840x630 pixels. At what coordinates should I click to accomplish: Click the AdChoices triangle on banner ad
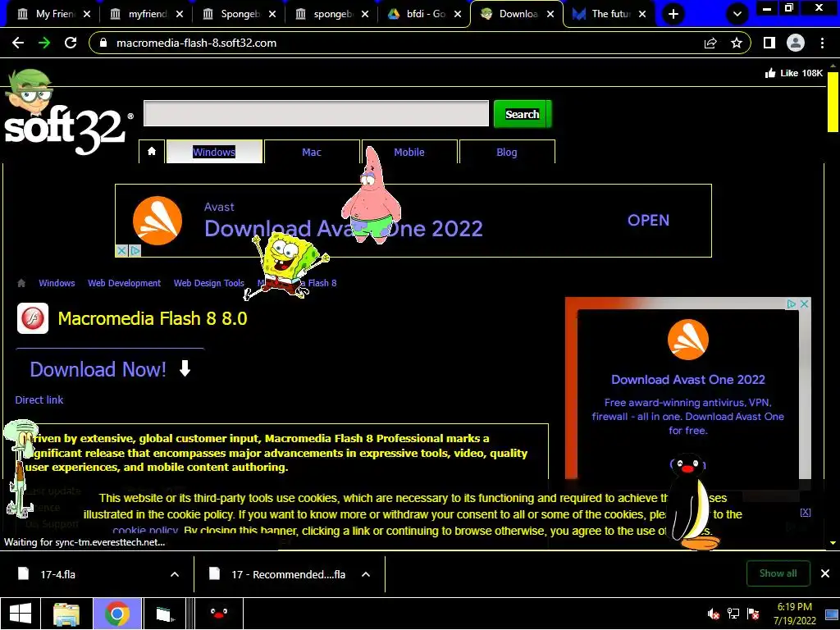[135, 251]
